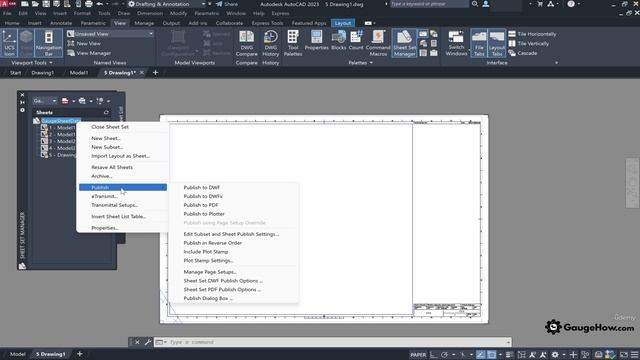This screenshot has width=640, height=360.
Task: Open the Express Tools ribbon tab
Action: (x=267, y=23)
